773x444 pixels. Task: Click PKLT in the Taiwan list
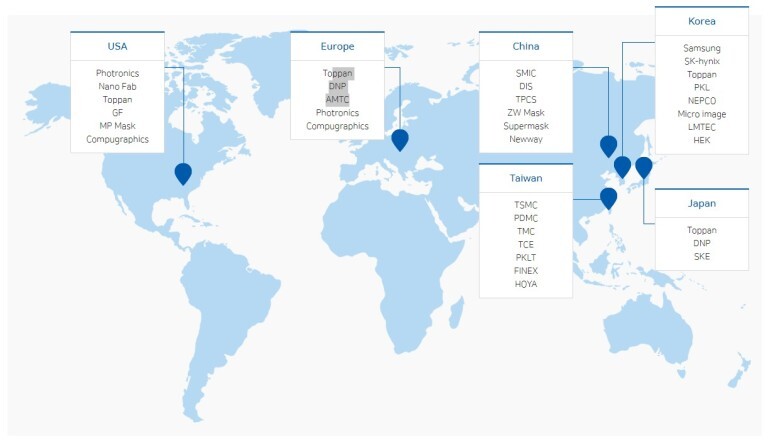526,258
